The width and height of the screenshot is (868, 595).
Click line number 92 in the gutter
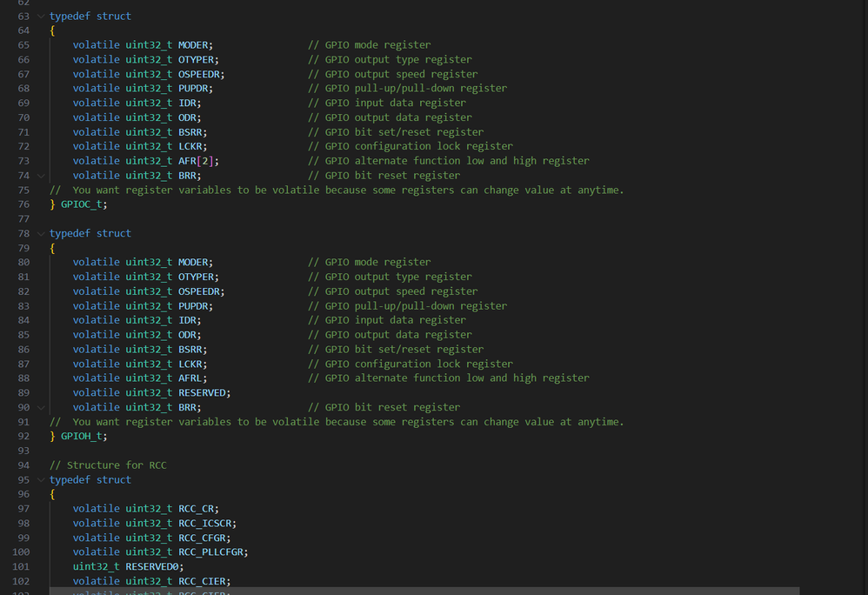pyautogui.click(x=23, y=436)
